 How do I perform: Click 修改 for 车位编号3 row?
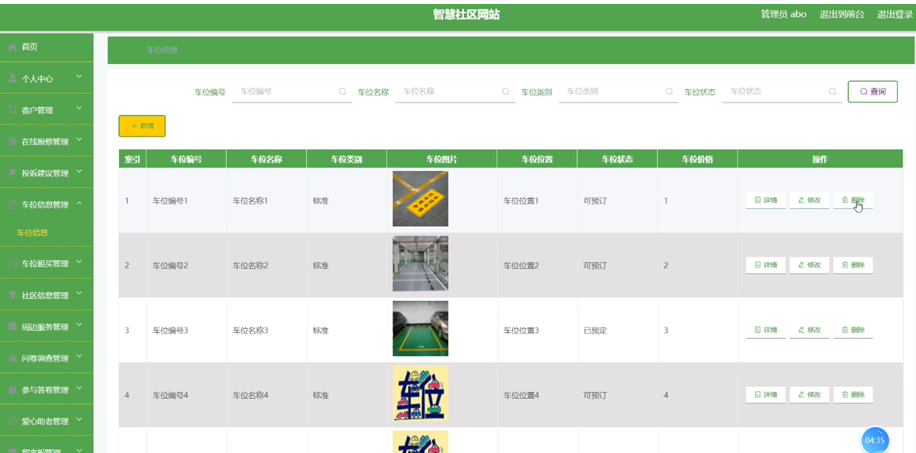[809, 330]
